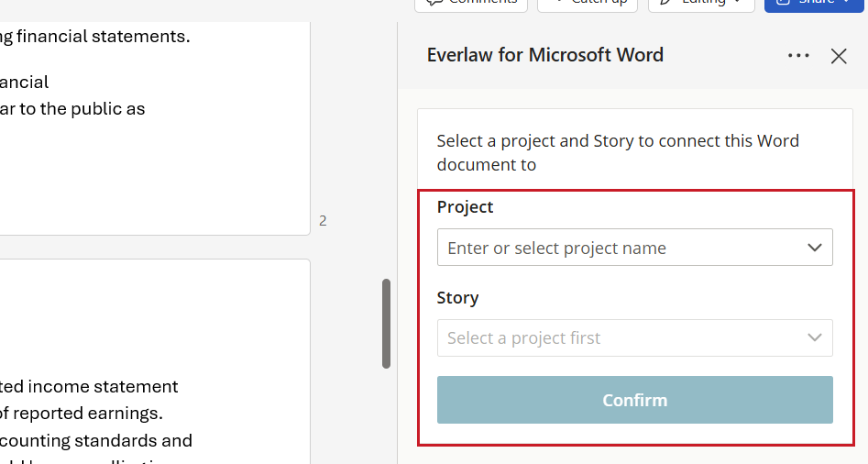Click the text 'reported earnings.' in document
The image size is (868, 464).
coord(88,414)
